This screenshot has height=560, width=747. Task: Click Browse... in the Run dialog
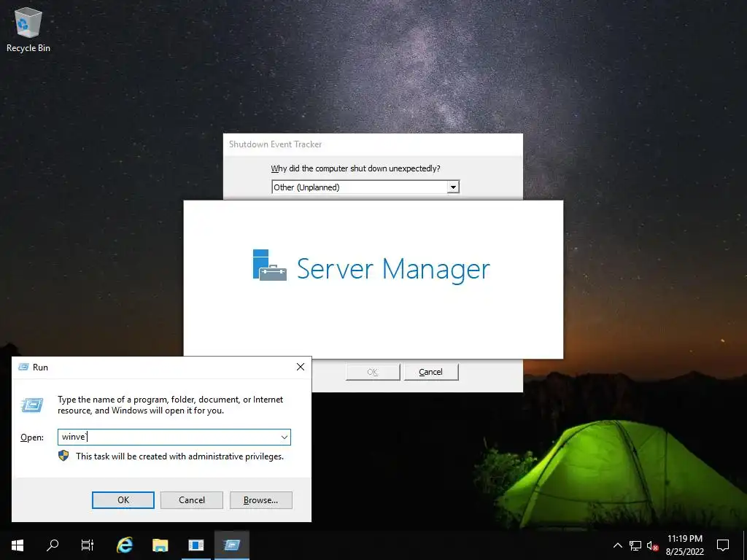[x=260, y=500]
